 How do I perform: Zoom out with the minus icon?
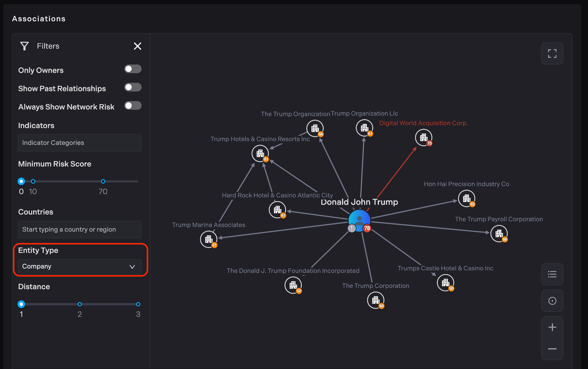552,349
